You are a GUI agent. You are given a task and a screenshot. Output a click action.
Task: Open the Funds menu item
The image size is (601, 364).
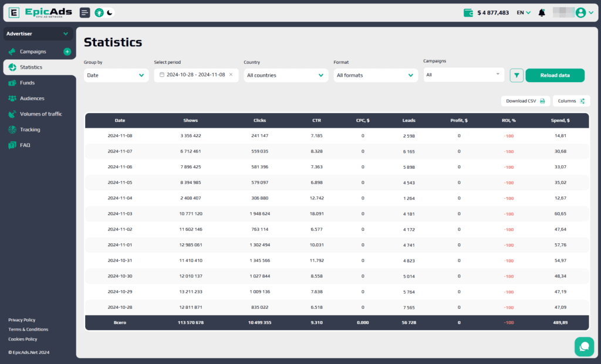pyautogui.click(x=27, y=83)
